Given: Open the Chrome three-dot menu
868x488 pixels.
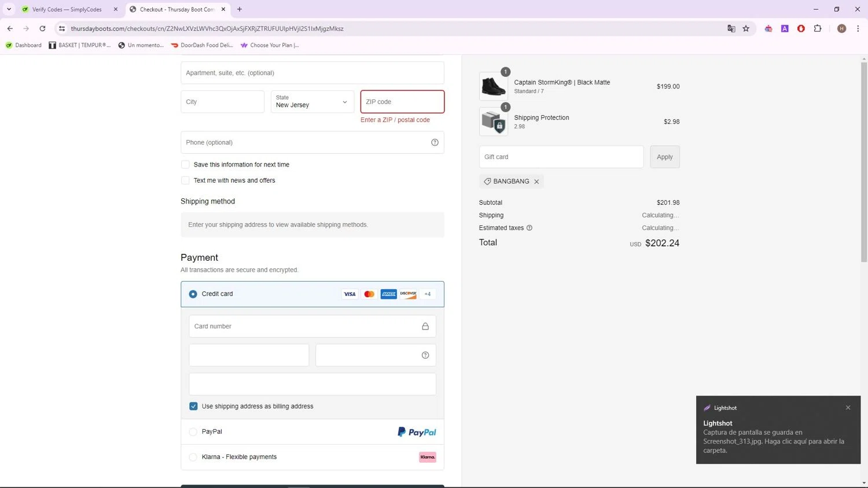Looking at the screenshot, I should (x=858, y=28).
